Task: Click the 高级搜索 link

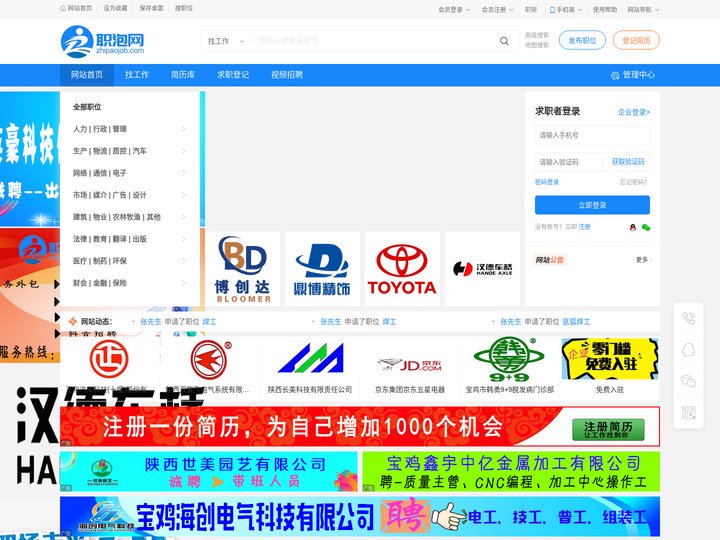Action: click(537, 35)
